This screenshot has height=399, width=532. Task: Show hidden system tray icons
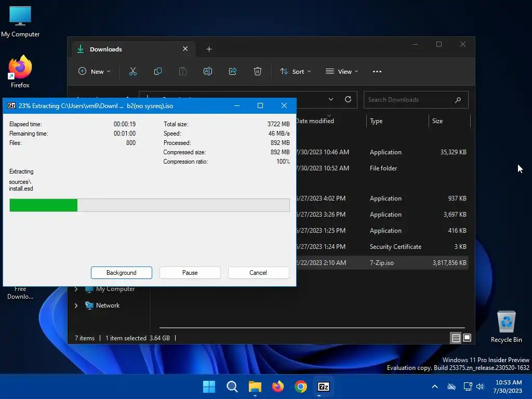coord(435,387)
